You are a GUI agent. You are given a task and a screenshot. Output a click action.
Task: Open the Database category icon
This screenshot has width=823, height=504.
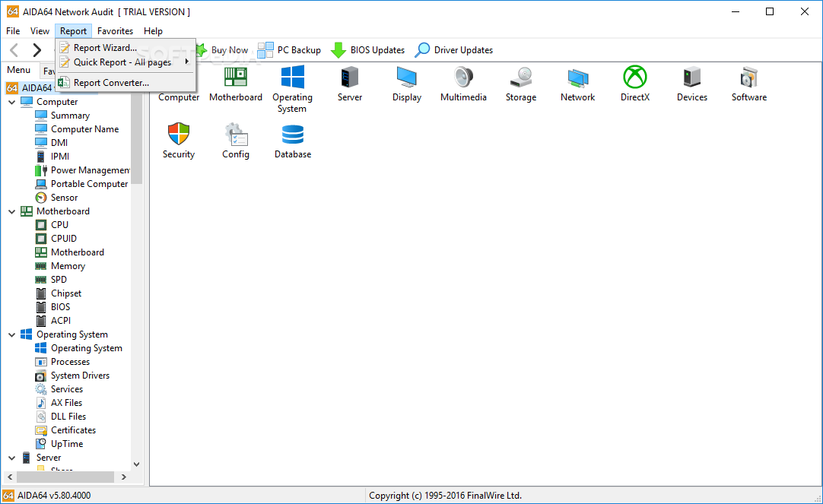pyautogui.click(x=293, y=141)
